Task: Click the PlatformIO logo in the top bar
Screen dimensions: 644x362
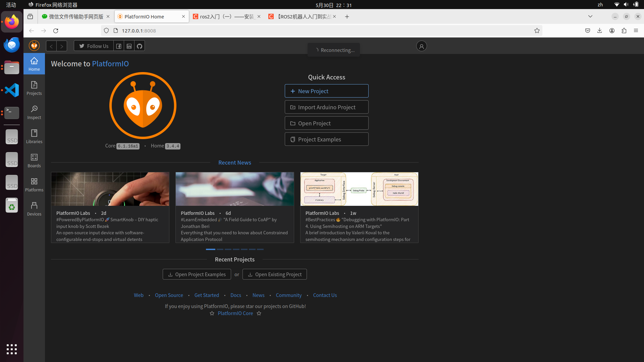Action: [x=34, y=46]
